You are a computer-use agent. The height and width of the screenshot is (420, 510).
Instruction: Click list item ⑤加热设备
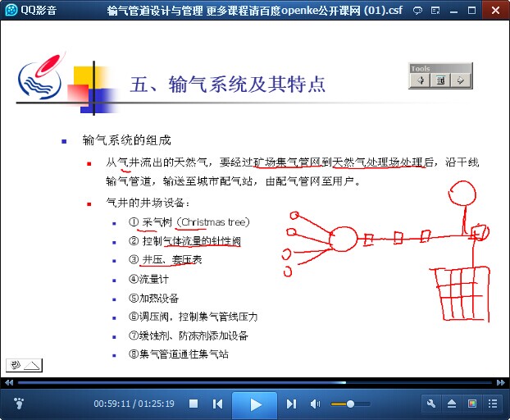pos(153,298)
